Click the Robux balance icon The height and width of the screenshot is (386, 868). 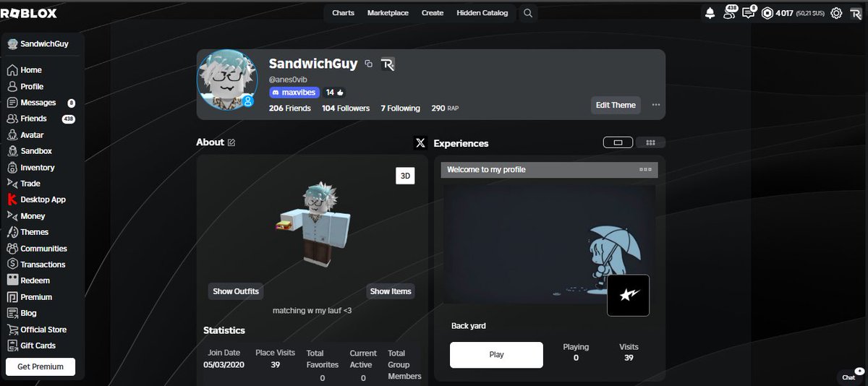[x=767, y=13]
